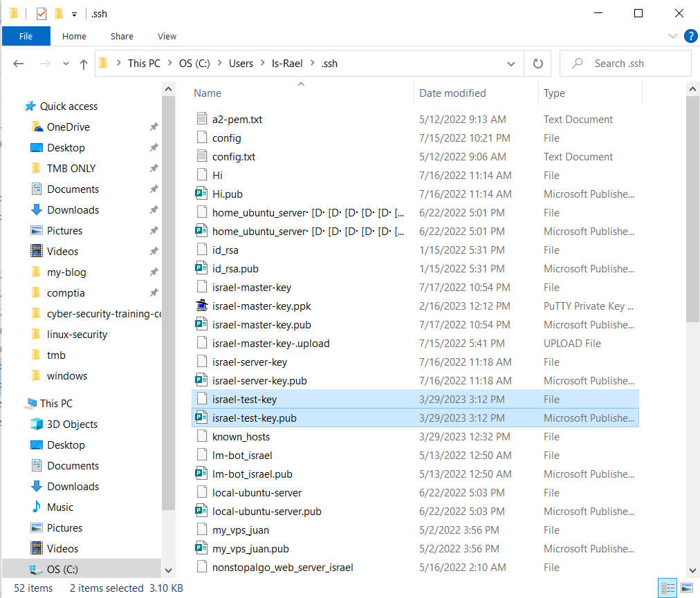Image resolution: width=700 pixels, height=598 pixels.
Task: Switch to details view icon in status bar
Action: tap(668, 588)
